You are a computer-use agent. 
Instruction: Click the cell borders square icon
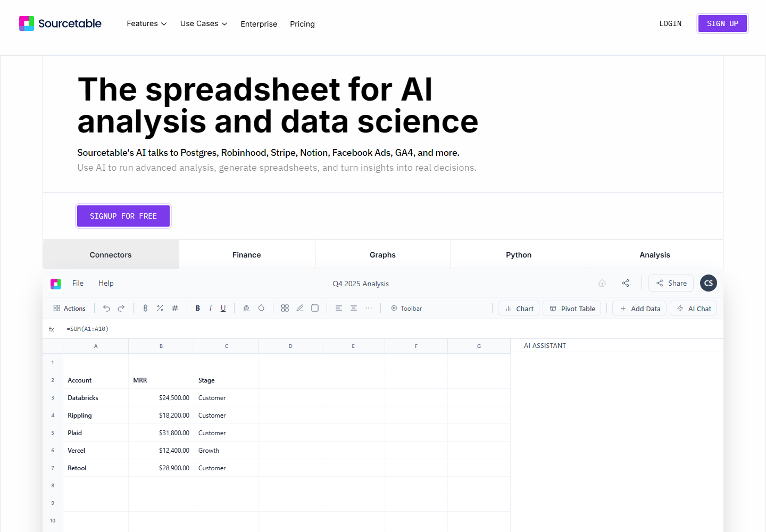click(x=315, y=309)
